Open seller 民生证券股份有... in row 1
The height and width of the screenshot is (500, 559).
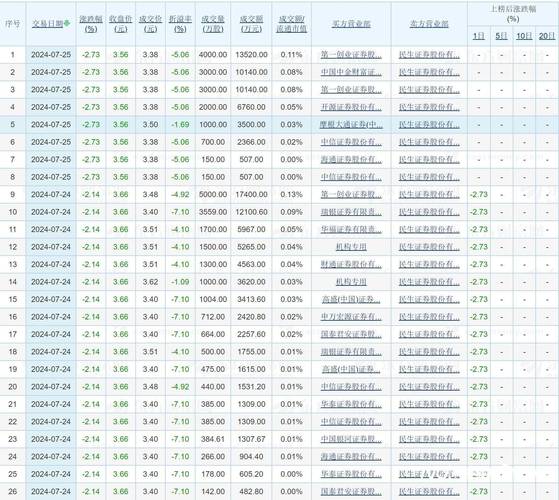429,55
